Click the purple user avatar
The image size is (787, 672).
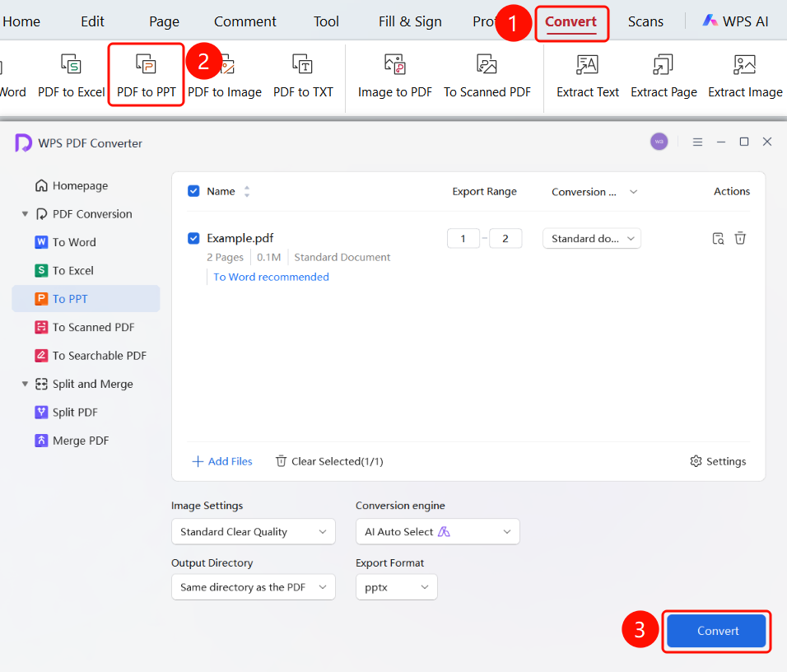(x=659, y=142)
